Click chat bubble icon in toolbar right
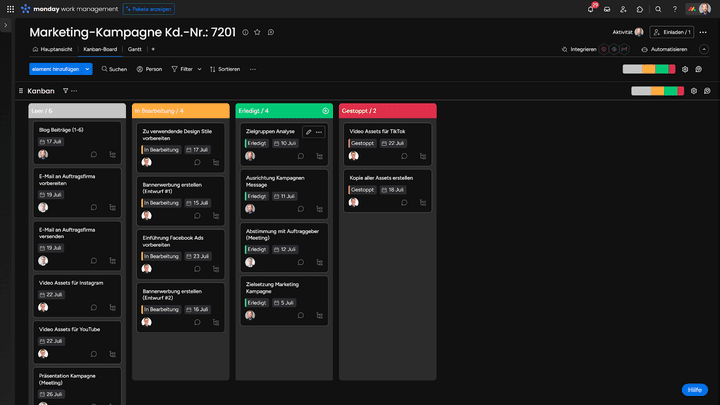720x405 pixels. pos(698,69)
